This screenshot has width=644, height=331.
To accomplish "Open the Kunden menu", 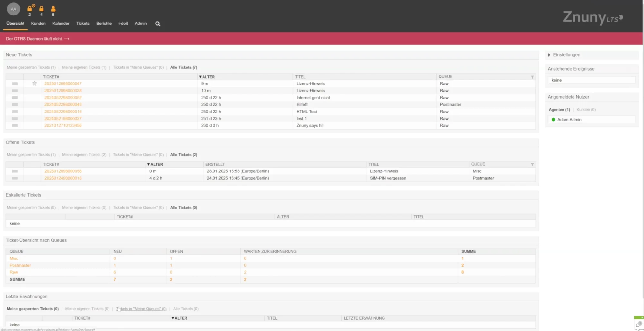I will pyautogui.click(x=38, y=24).
